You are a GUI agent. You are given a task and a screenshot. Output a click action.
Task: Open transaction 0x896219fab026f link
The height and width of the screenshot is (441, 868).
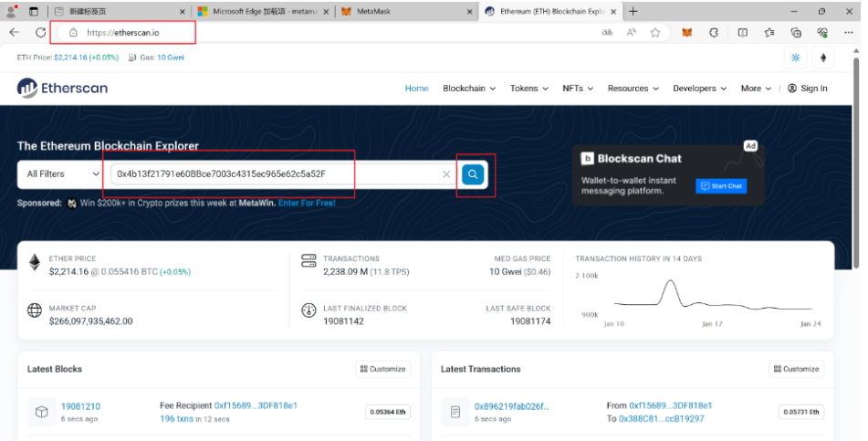pos(511,406)
